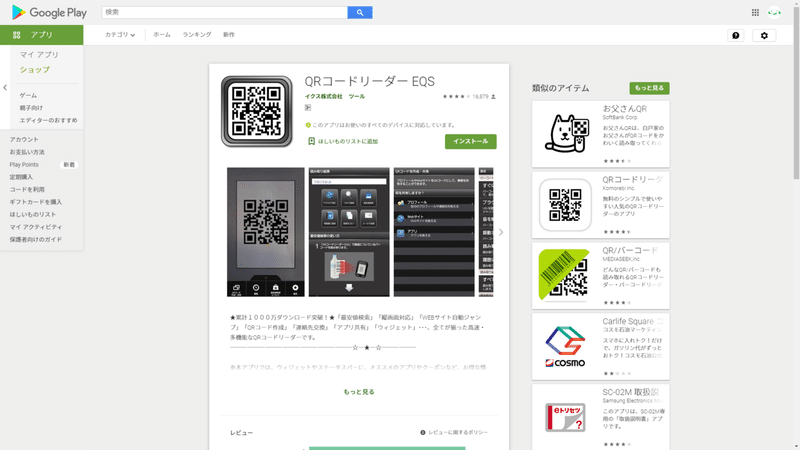This screenshot has width=800, height=450.
Task: Click the wishlist bookmark icon
Action: click(311, 141)
